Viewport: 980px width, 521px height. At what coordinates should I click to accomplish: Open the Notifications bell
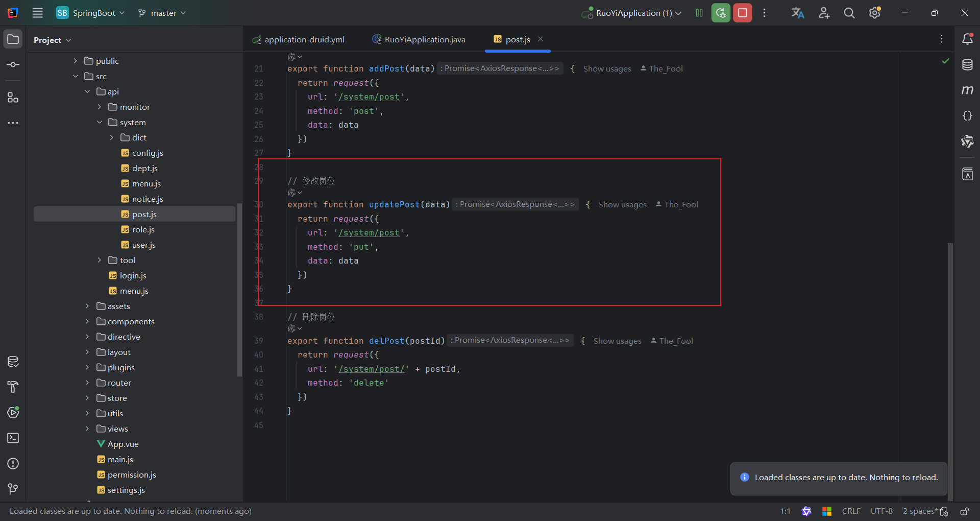(x=967, y=39)
